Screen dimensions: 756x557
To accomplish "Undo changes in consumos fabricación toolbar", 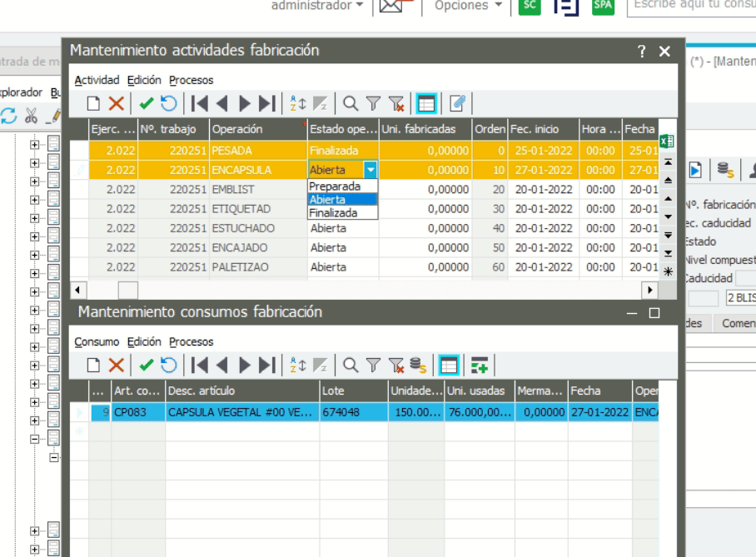I will 169,366.
